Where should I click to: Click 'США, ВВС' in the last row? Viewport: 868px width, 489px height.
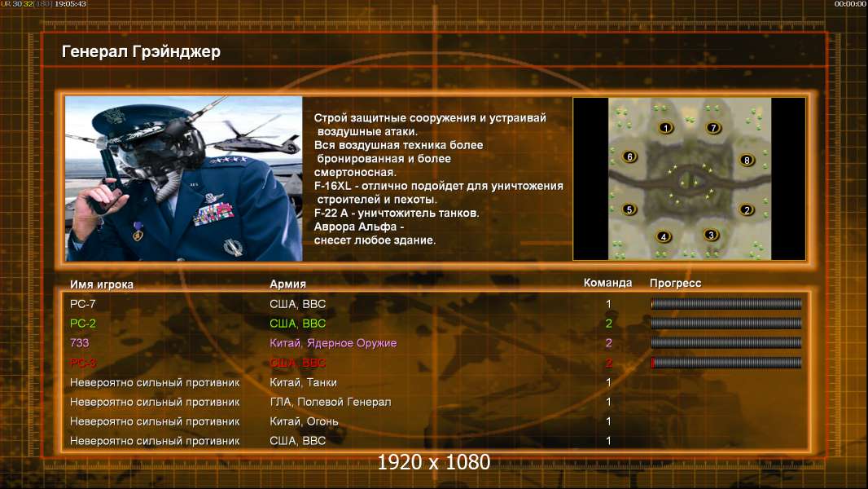click(x=298, y=441)
